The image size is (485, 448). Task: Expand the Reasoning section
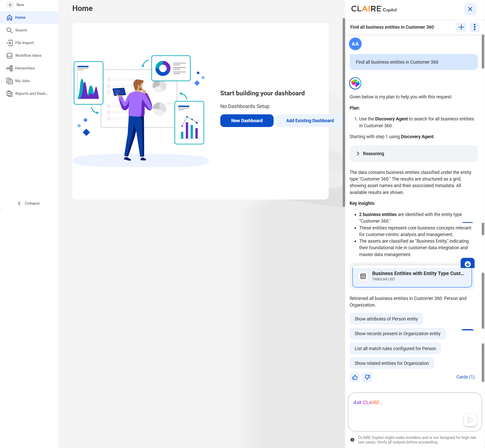point(413,154)
